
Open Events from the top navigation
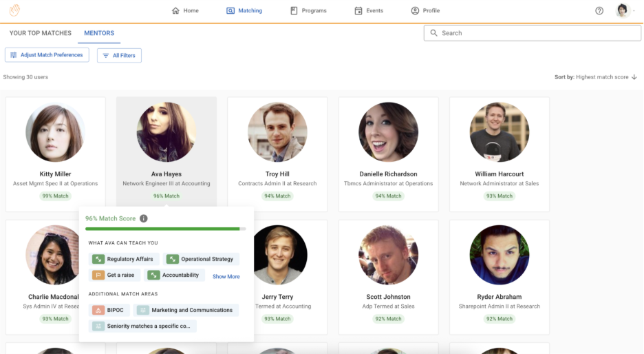(369, 11)
